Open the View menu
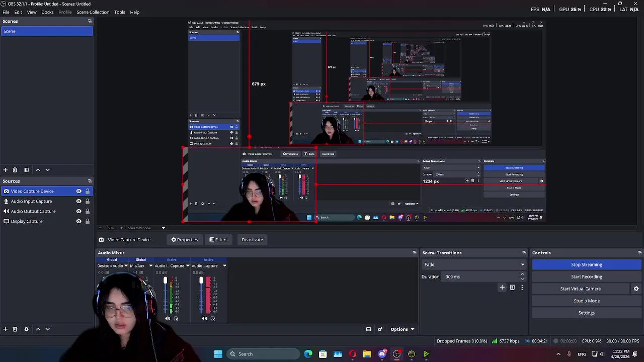The height and width of the screenshot is (362, 644). [x=32, y=12]
